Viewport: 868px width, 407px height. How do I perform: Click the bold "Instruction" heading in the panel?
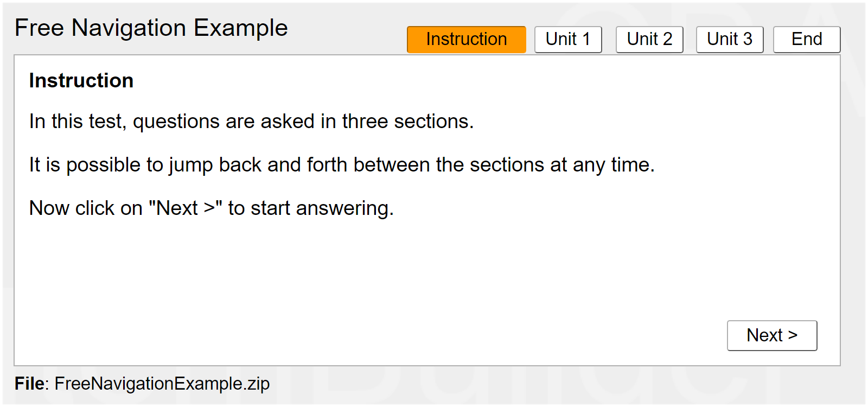pos(81,80)
